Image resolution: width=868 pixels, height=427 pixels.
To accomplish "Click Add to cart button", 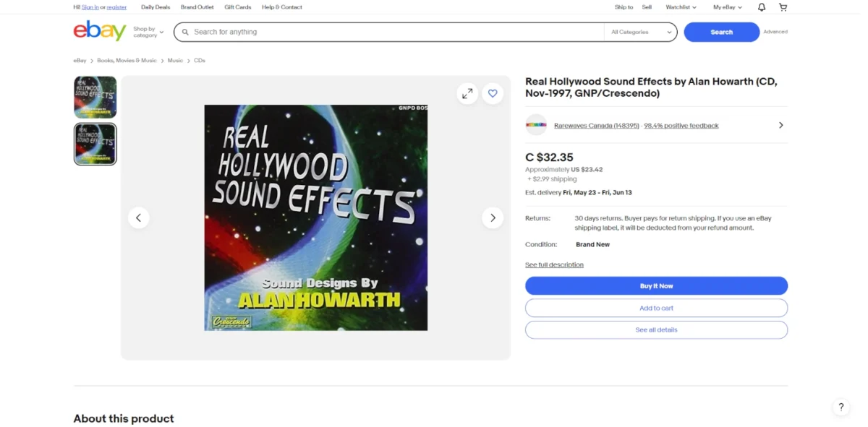I will click(656, 308).
